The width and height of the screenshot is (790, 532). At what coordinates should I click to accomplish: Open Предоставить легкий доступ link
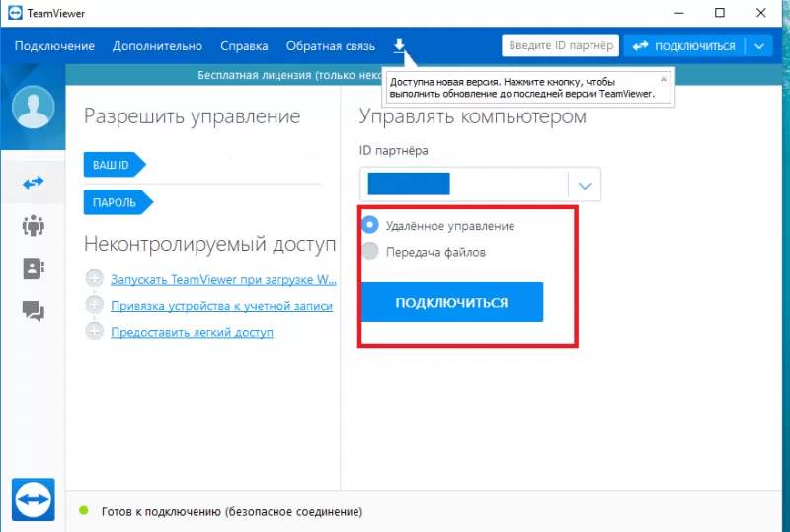click(192, 332)
